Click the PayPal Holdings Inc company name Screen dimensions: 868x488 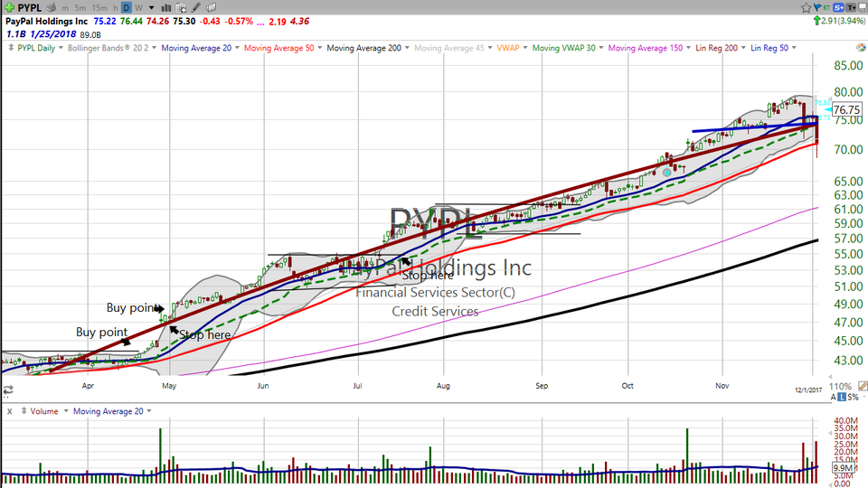[x=46, y=21]
